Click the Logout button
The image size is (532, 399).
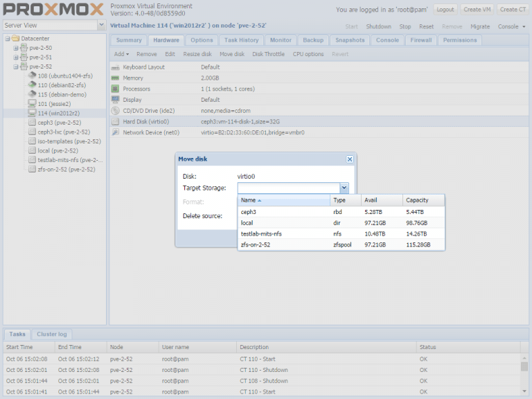445,10
